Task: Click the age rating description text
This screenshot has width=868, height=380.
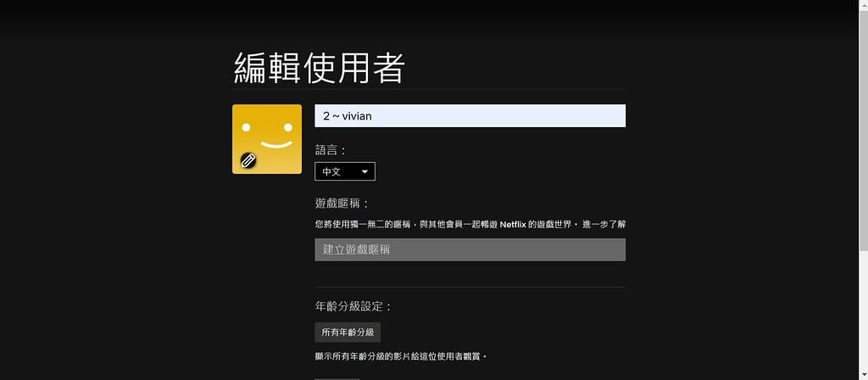Action: point(400,356)
